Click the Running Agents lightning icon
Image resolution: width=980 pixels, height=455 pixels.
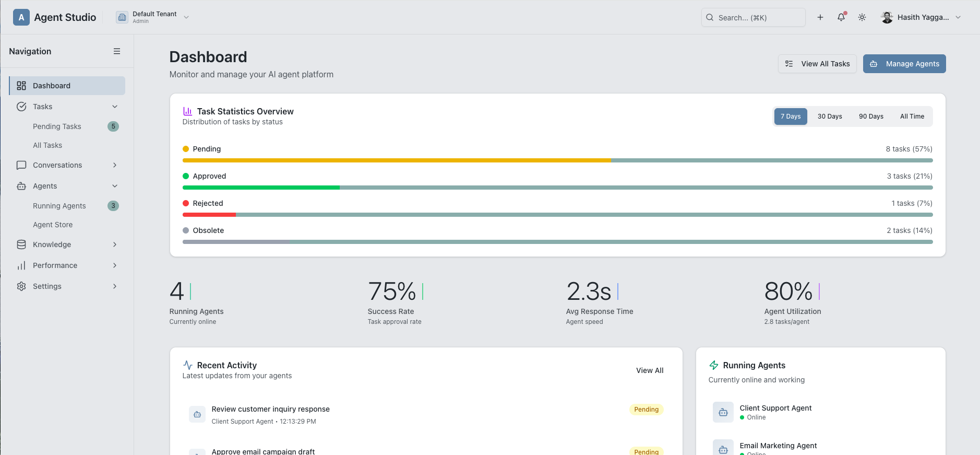(x=714, y=365)
